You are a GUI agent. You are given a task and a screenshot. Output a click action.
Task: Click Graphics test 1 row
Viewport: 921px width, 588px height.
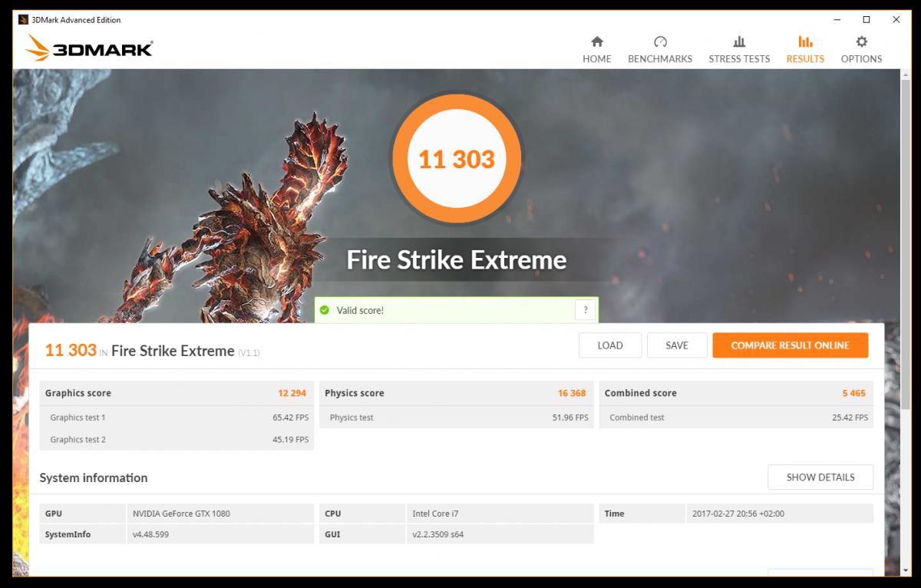click(177, 418)
